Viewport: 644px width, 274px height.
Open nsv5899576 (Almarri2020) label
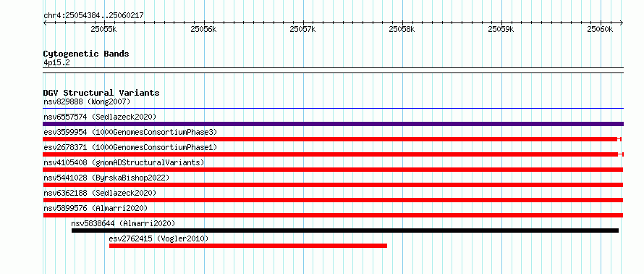(96, 208)
